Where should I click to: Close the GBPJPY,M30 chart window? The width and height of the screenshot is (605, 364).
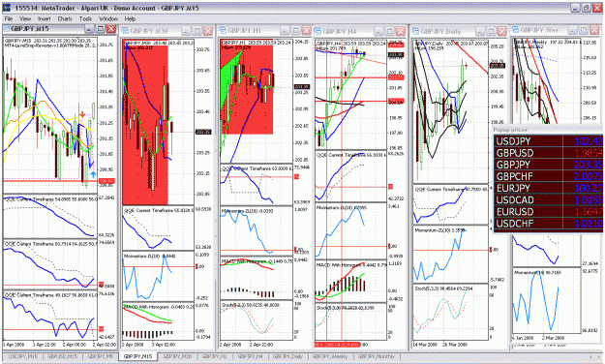(207, 31)
